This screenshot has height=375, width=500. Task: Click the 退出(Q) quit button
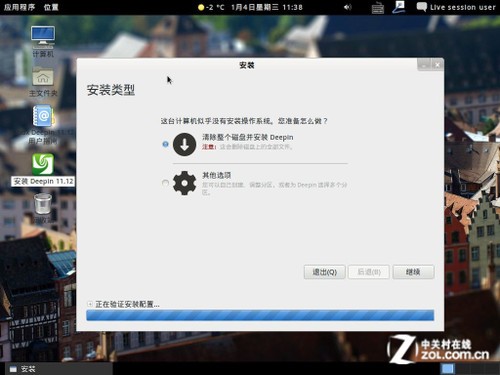click(324, 272)
